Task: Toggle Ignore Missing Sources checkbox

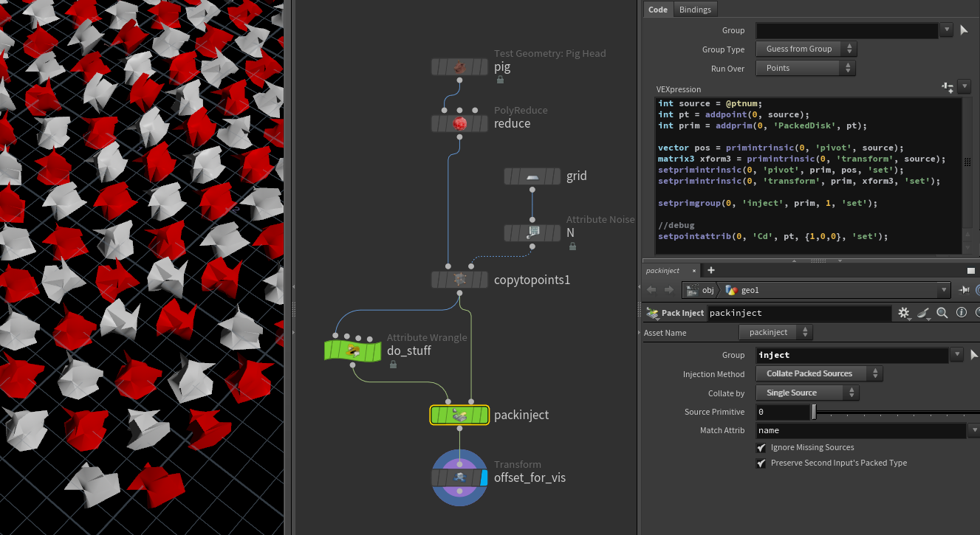Action: pyautogui.click(x=761, y=447)
